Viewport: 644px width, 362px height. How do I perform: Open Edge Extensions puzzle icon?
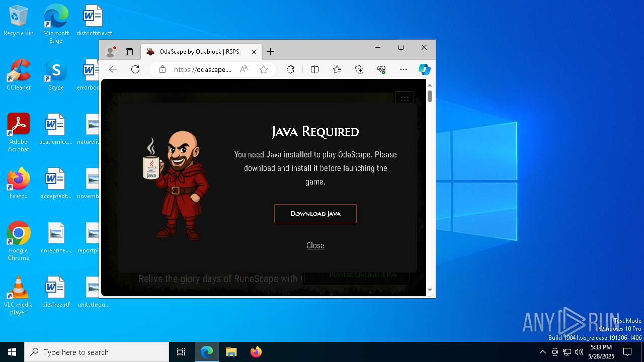click(x=290, y=69)
